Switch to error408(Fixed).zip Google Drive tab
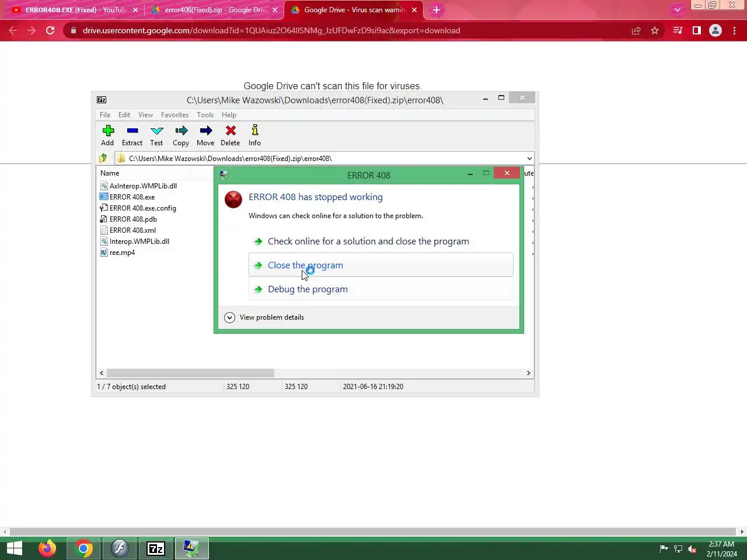747x560 pixels. pyautogui.click(x=214, y=10)
